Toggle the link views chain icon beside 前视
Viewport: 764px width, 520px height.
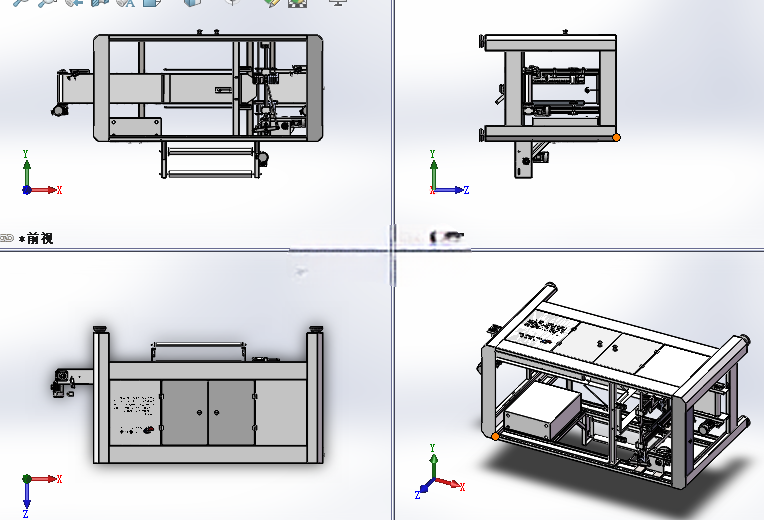click(x=7, y=238)
